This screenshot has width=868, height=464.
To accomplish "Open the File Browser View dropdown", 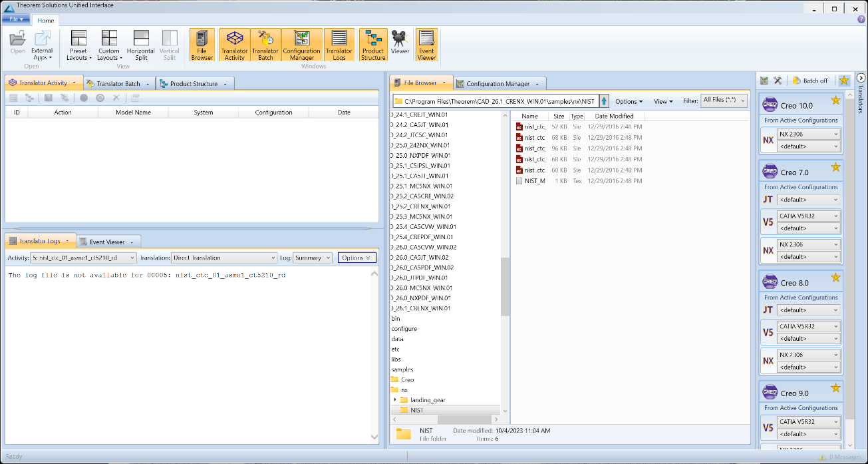I will (x=663, y=102).
